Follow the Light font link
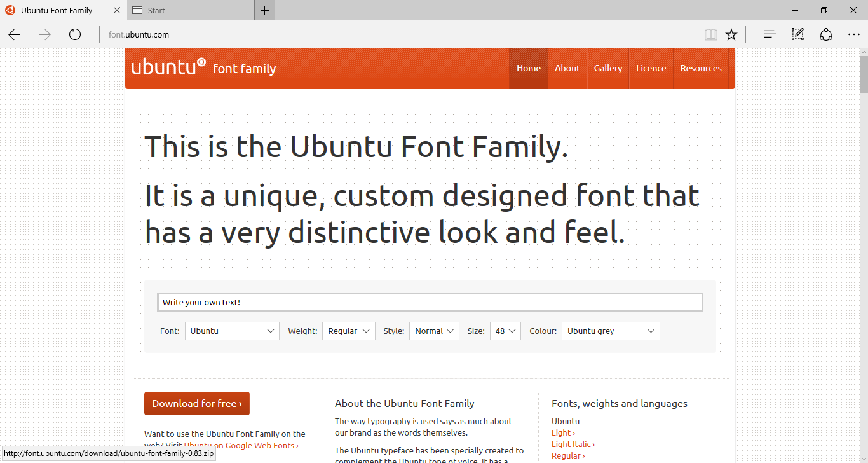This screenshot has width=868, height=463. (563, 432)
